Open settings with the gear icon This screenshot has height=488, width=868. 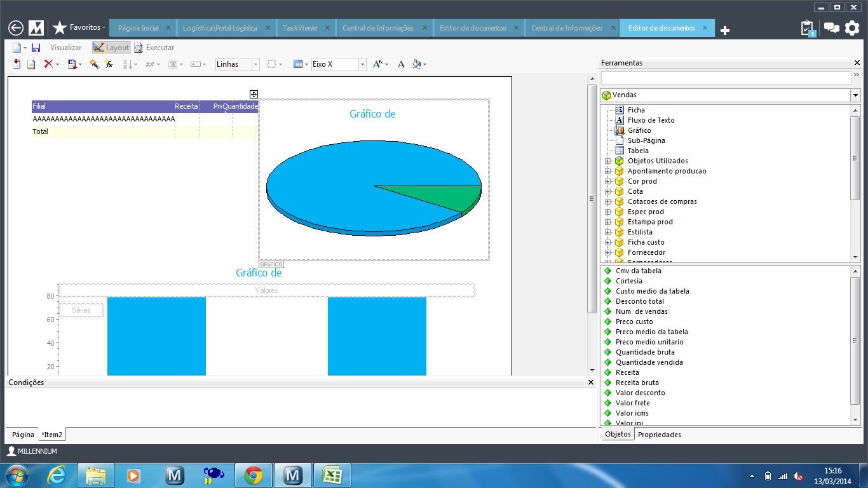(851, 28)
